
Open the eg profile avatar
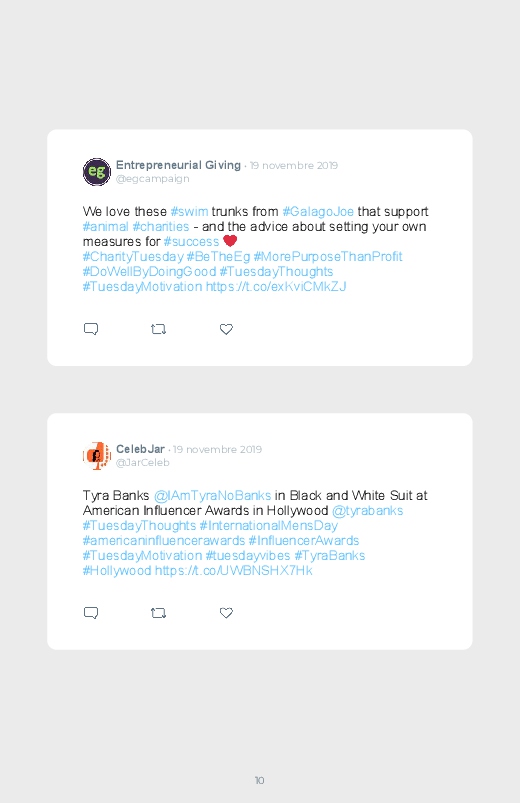97,172
